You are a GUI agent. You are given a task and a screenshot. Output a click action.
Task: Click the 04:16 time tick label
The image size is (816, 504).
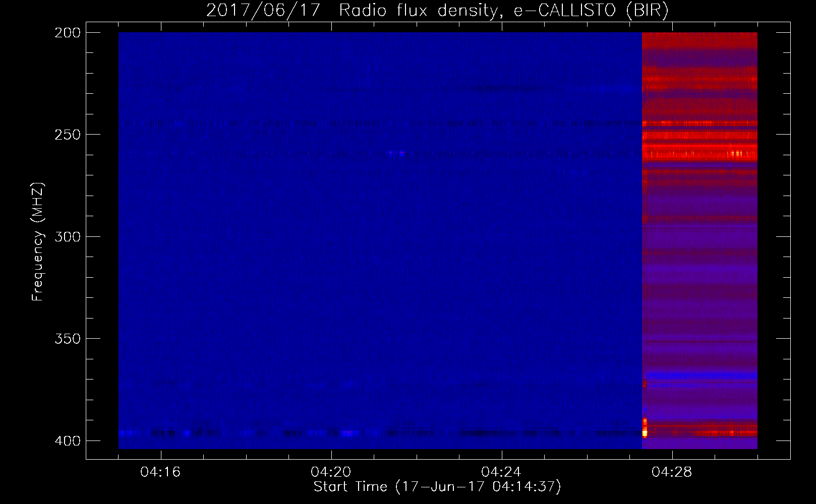pos(160,472)
